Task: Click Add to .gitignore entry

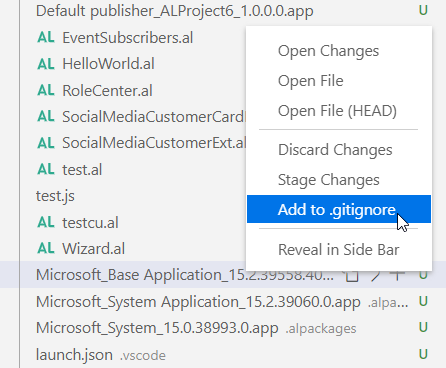Action: (x=339, y=209)
